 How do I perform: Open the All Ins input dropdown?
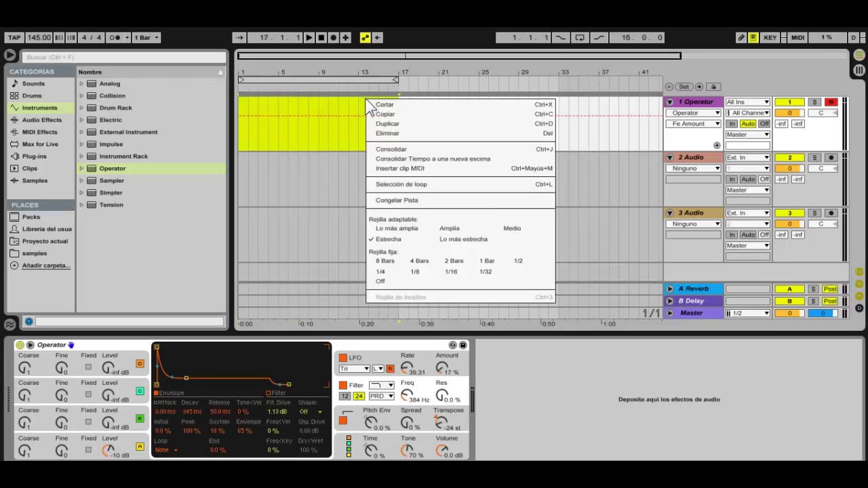748,102
